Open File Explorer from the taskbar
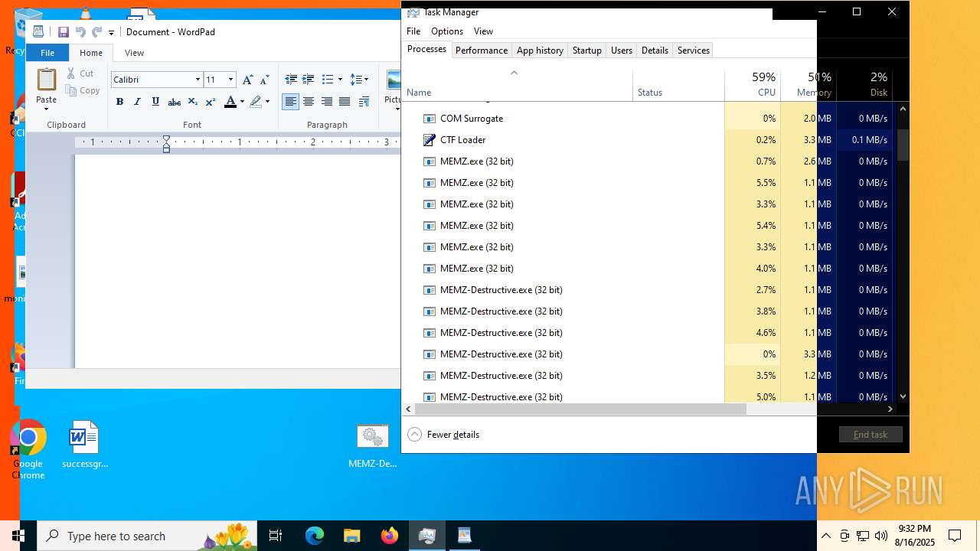This screenshot has width=980, height=551. (x=352, y=536)
